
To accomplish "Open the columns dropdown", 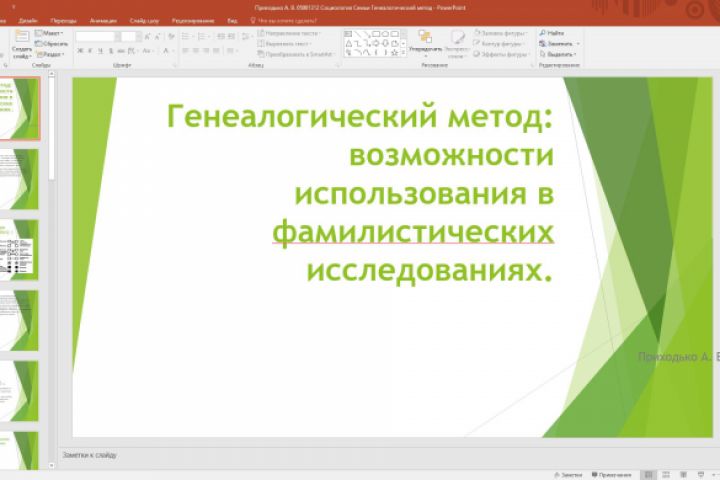I will [231, 51].
